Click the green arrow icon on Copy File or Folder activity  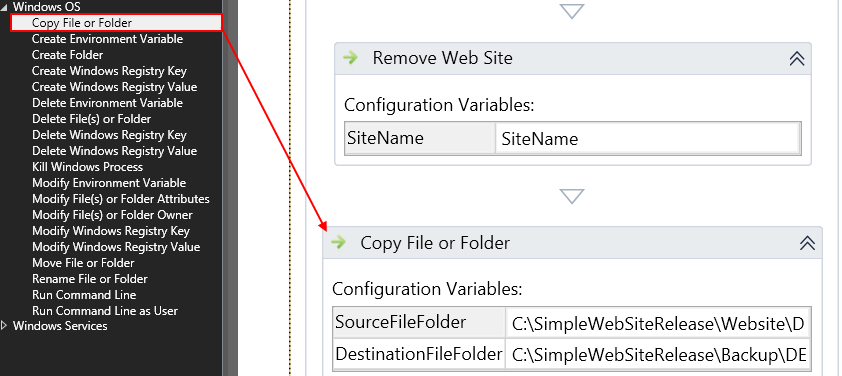[x=338, y=243]
